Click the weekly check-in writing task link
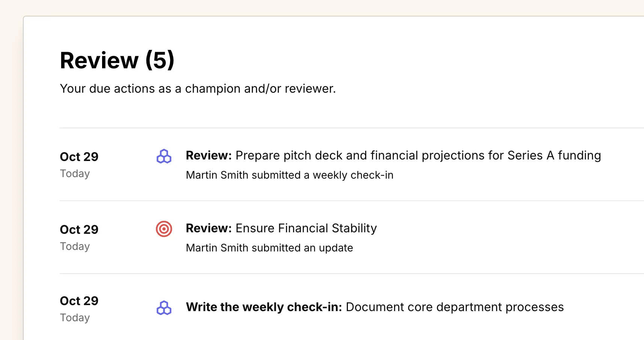644x340 pixels. click(x=375, y=307)
